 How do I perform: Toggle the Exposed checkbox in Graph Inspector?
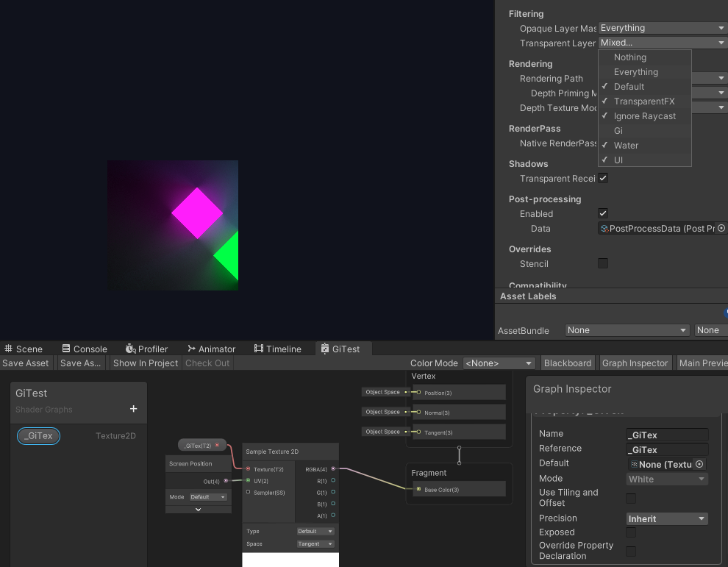(630, 532)
